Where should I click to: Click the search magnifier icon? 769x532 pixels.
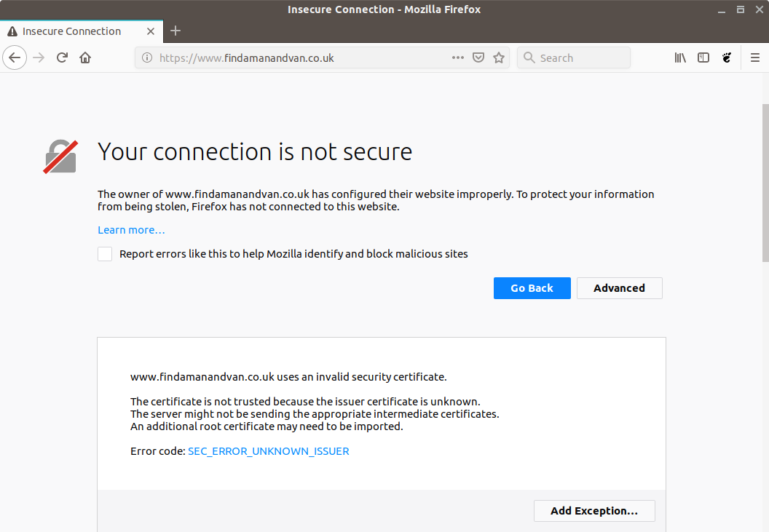coord(529,58)
